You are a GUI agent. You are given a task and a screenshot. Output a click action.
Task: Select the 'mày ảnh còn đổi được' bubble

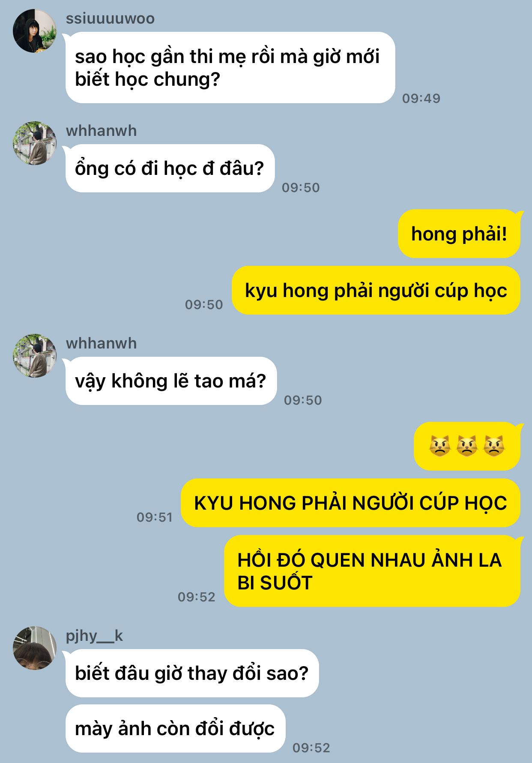pyautogui.click(x=175, y=729)
